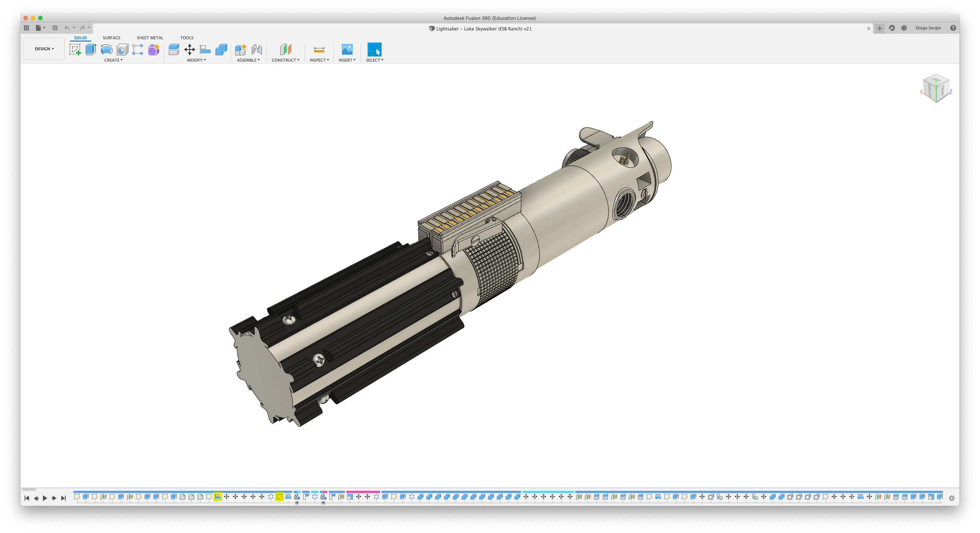The height and width of the screenshot is (533, 980).
Task: Open Extensions wrench icon in title bar
Action: 892,28
